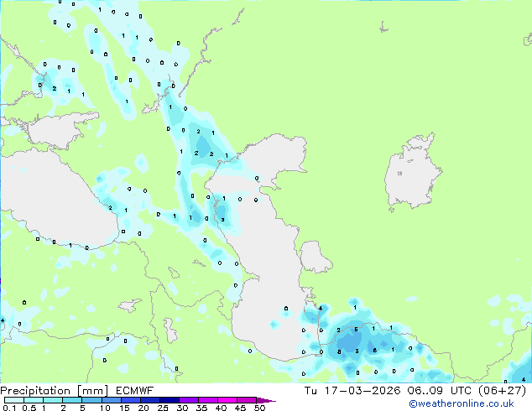532x411 pixels.
Task: Click the legend tick label '0.5'
Action: 29,408
